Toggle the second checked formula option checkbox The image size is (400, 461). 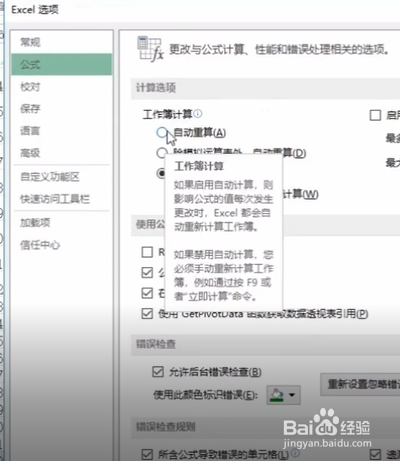(147, 272)
